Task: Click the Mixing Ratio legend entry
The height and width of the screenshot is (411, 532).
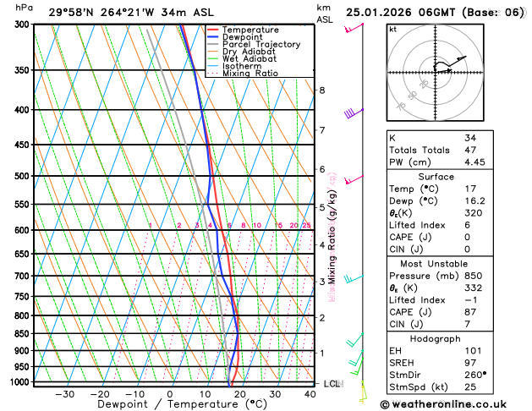Action: (x=243, y=74)
